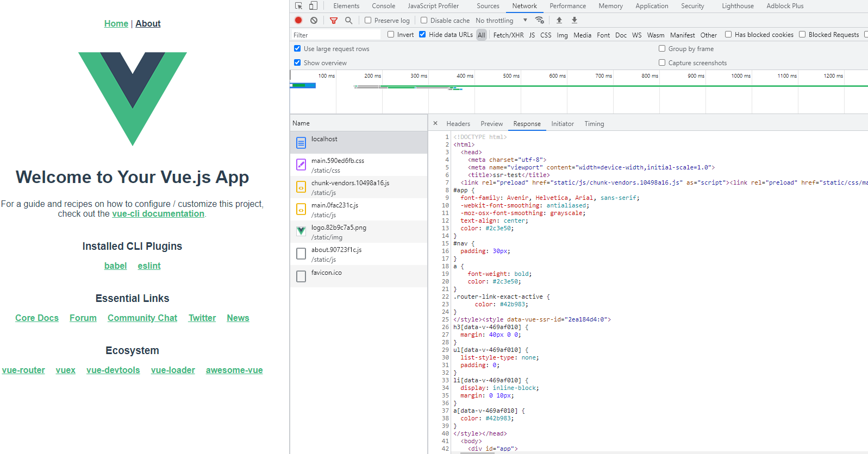Filter requests by Font type
The width and height of the screenshot is (868, 454).
coord(603,35)
